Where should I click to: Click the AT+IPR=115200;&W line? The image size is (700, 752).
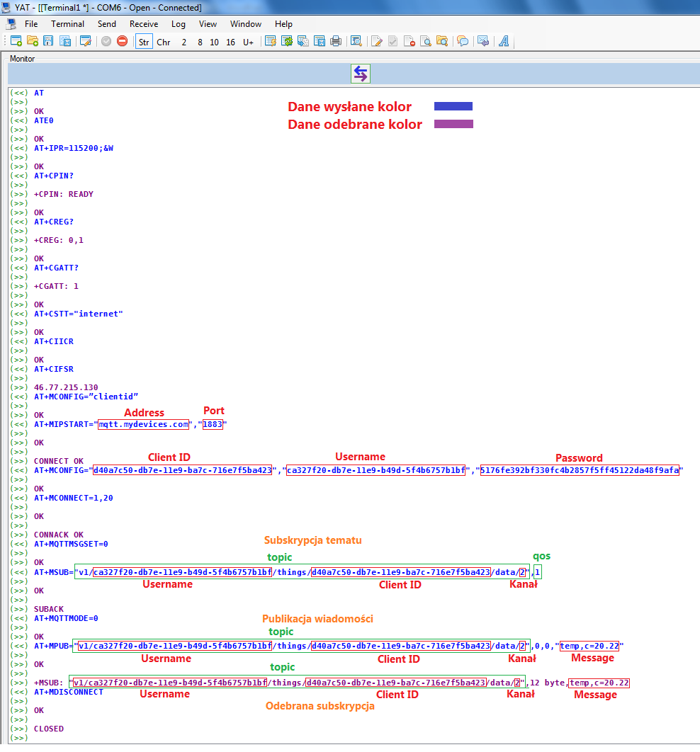pyautogui.click(x=74, y=148)
